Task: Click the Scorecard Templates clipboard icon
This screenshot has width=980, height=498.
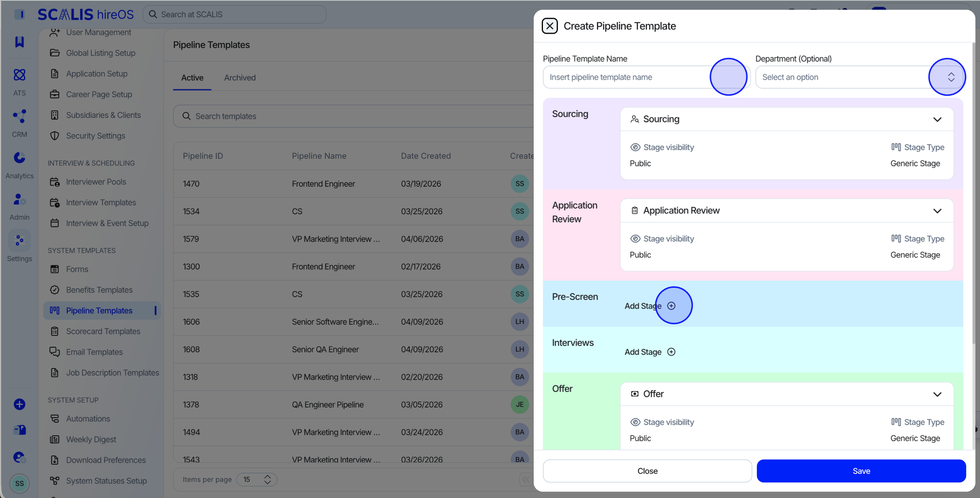Action: tap(55, 331)
